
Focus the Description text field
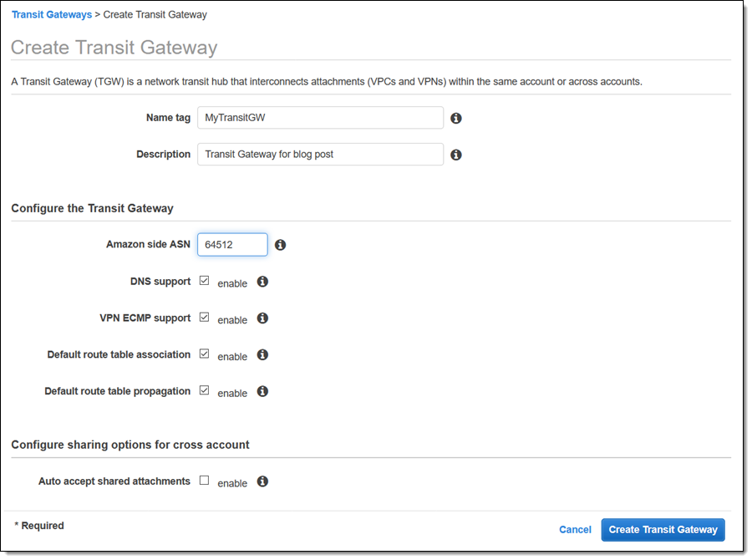320,154
